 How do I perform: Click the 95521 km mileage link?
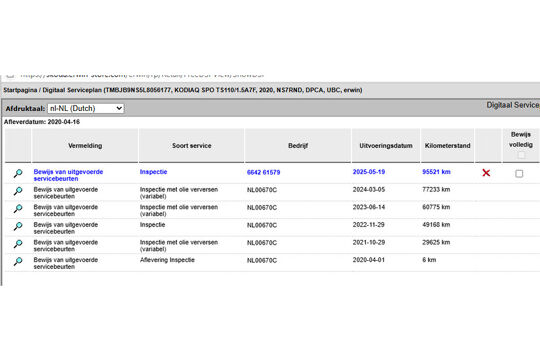pos(436,172)
